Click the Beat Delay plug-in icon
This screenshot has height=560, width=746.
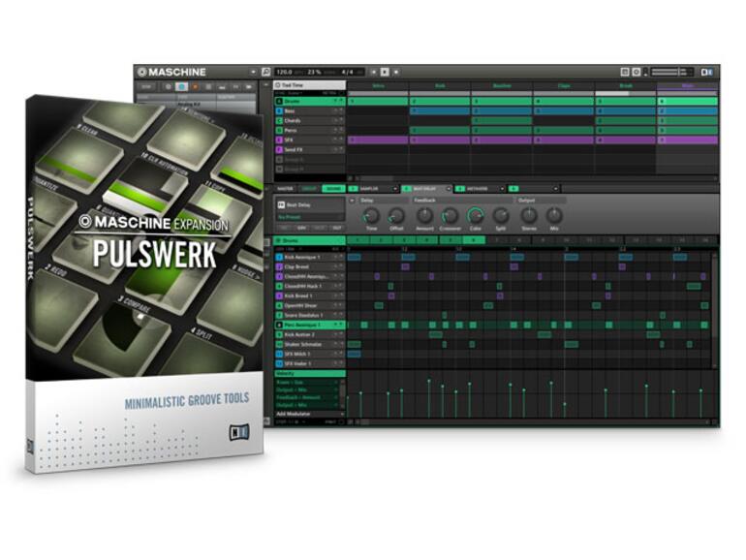click(x=281, y=204)
